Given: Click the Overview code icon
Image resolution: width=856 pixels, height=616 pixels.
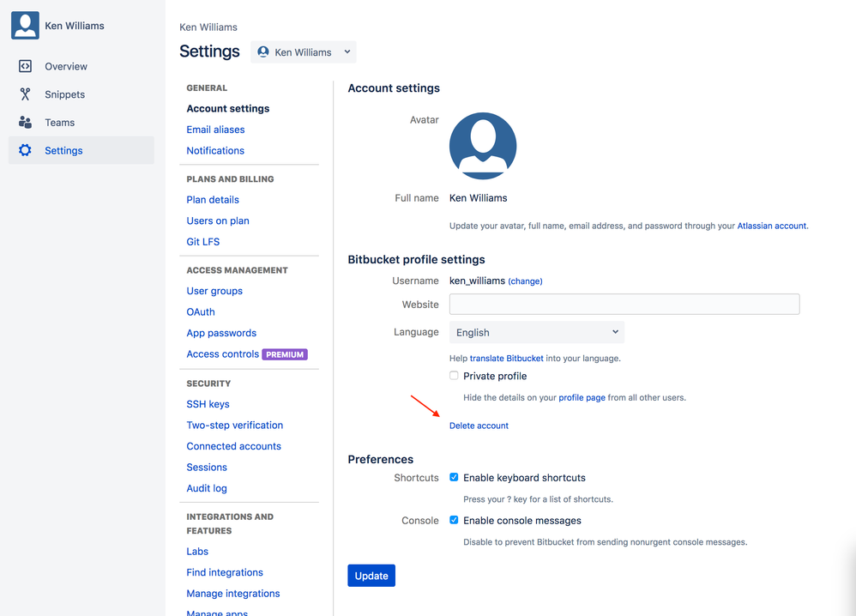Looking at the screenshot, I should pyautogui.click(x=25, y=66).
